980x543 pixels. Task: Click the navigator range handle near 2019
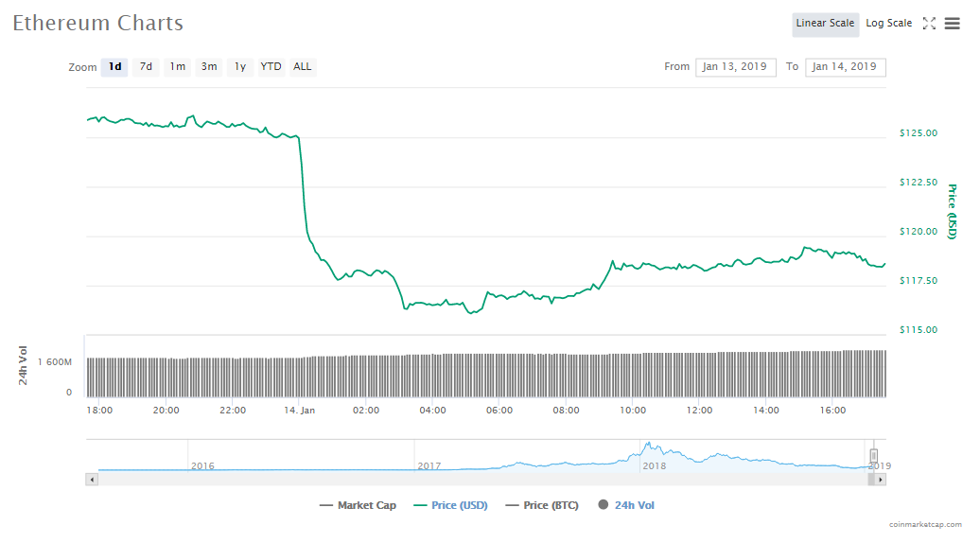click(x=874, y=455)
